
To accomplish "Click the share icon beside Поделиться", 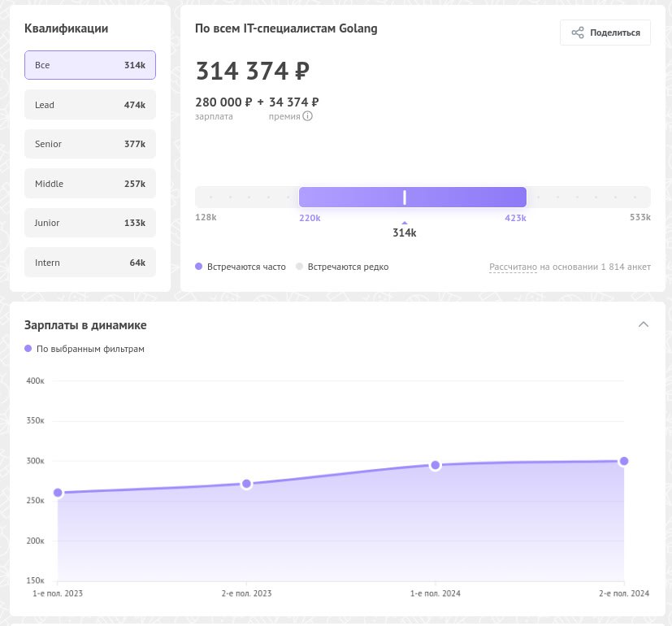I will tap(577, 33).
